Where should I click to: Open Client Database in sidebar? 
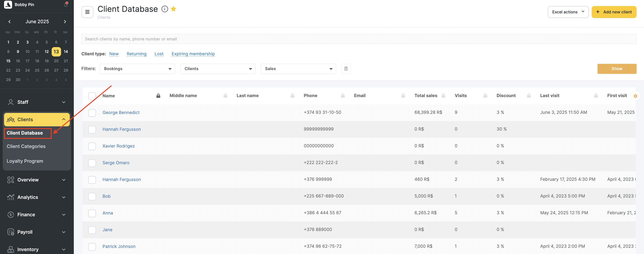coord(25,133)
